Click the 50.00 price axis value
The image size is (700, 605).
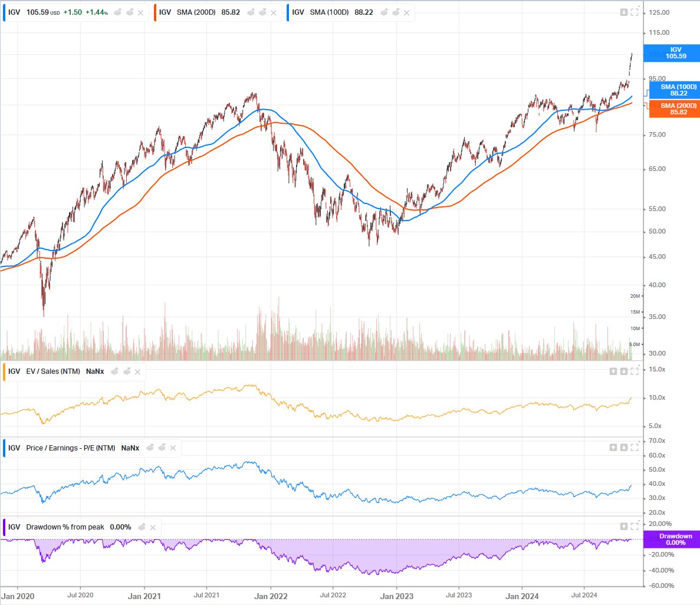657,231
